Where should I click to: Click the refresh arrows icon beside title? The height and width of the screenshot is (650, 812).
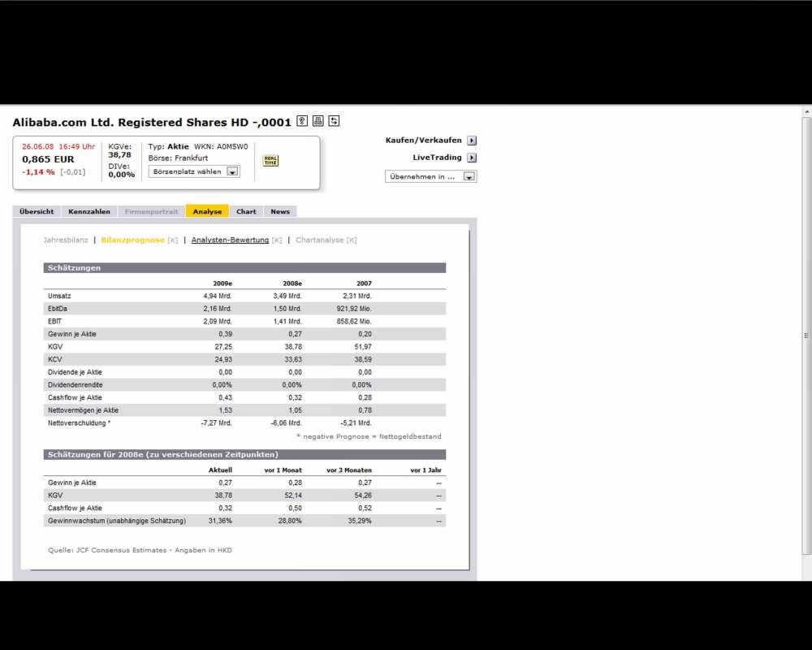click(334, 121)
